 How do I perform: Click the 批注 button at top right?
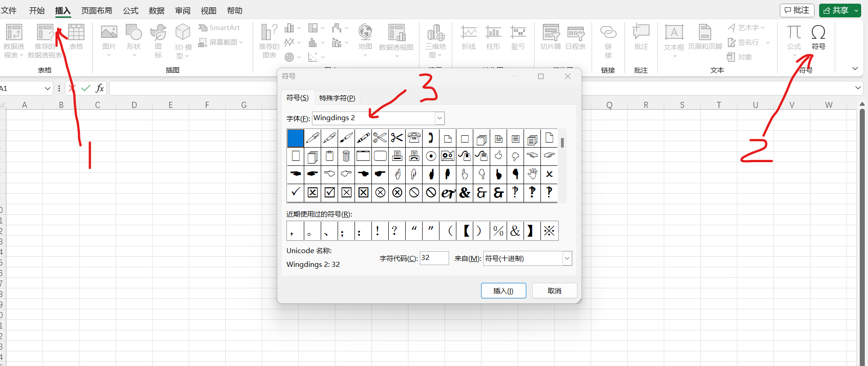coord(797,10)
